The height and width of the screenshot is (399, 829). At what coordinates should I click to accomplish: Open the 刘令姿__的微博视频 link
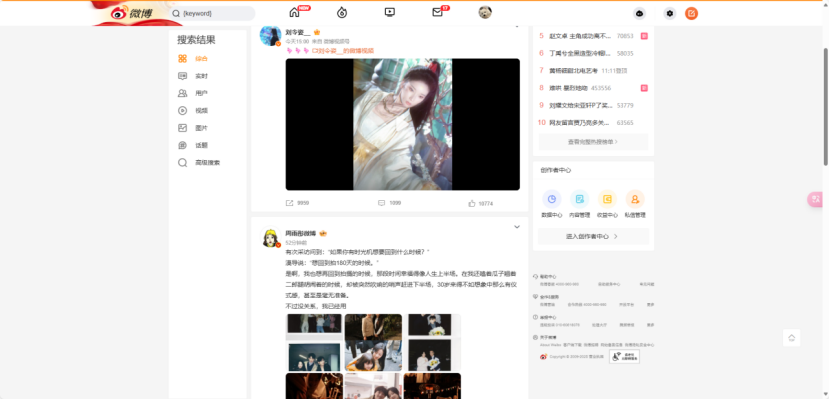tap(343, 51)
